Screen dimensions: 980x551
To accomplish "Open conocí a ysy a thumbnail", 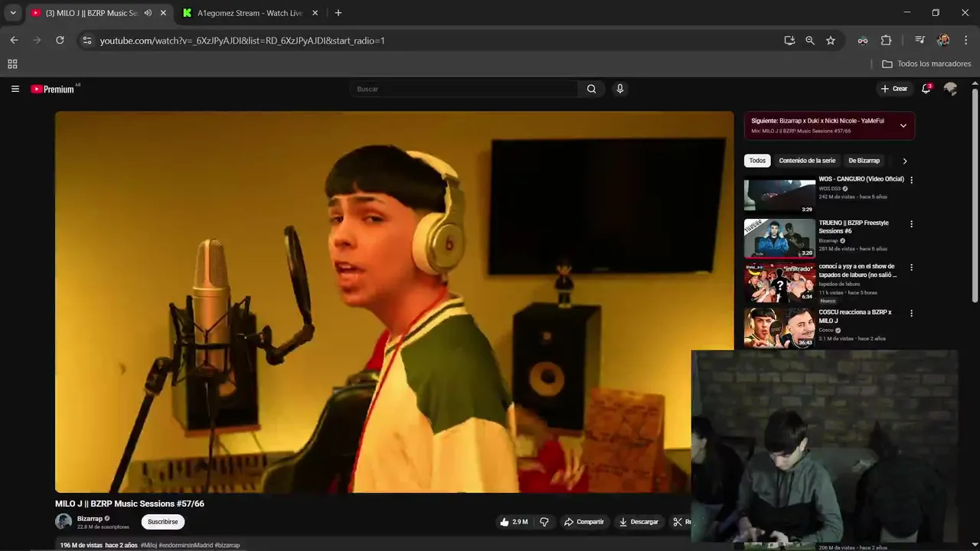I will tap(779, 282).
